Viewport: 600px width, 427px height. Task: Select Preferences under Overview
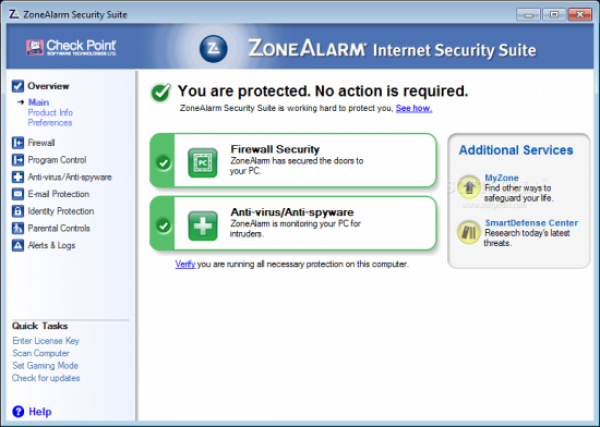point(50,123)
